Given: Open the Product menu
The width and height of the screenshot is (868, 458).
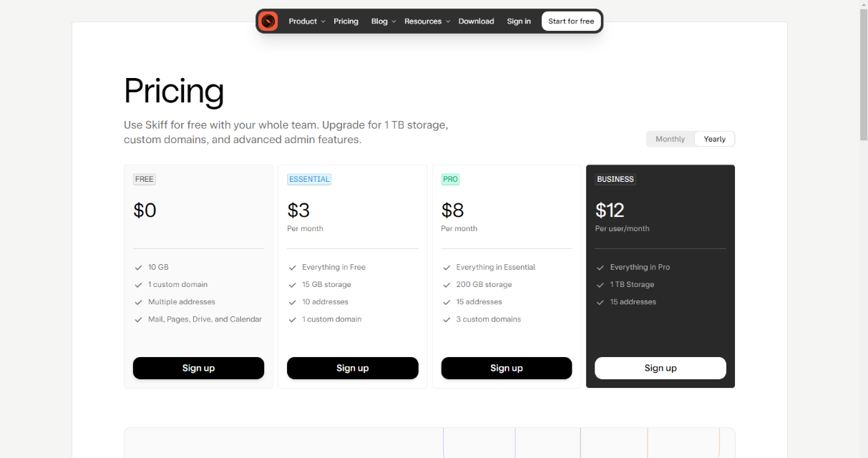Looking at the screenshot, I should point(303,21).
